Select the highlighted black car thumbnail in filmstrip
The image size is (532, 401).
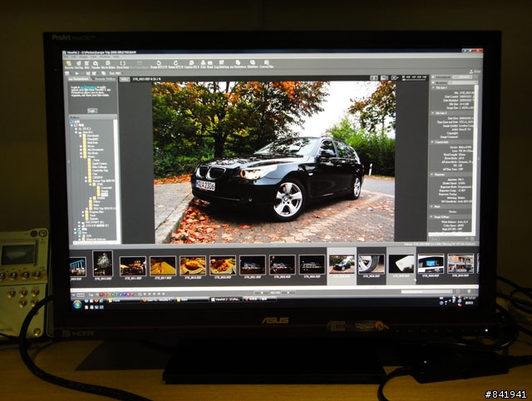click(342, 265)
